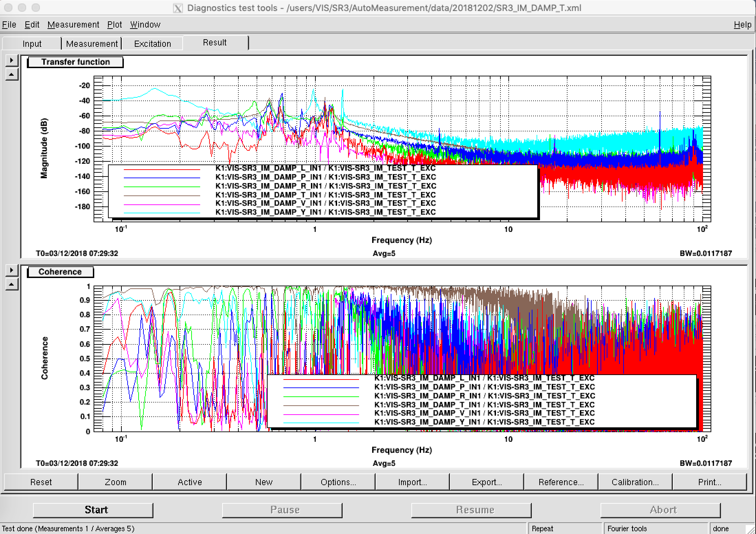This screenshot has height=534, width=756.
Task: Click the Active button
Action: click(190, 482)
